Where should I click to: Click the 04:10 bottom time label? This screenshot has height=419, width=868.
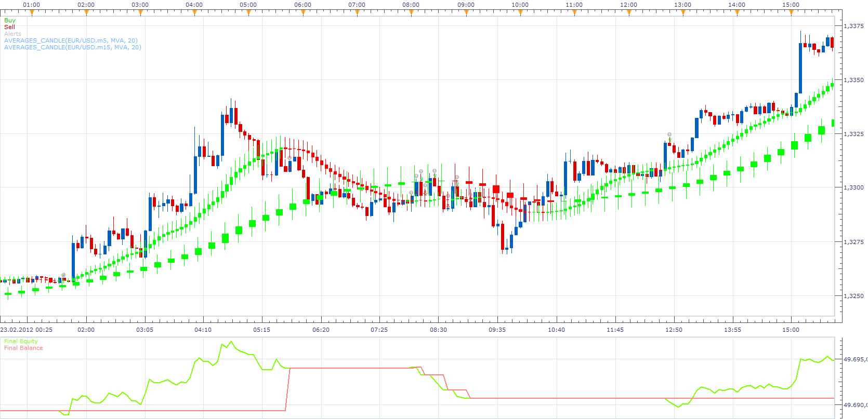[203, 330]
